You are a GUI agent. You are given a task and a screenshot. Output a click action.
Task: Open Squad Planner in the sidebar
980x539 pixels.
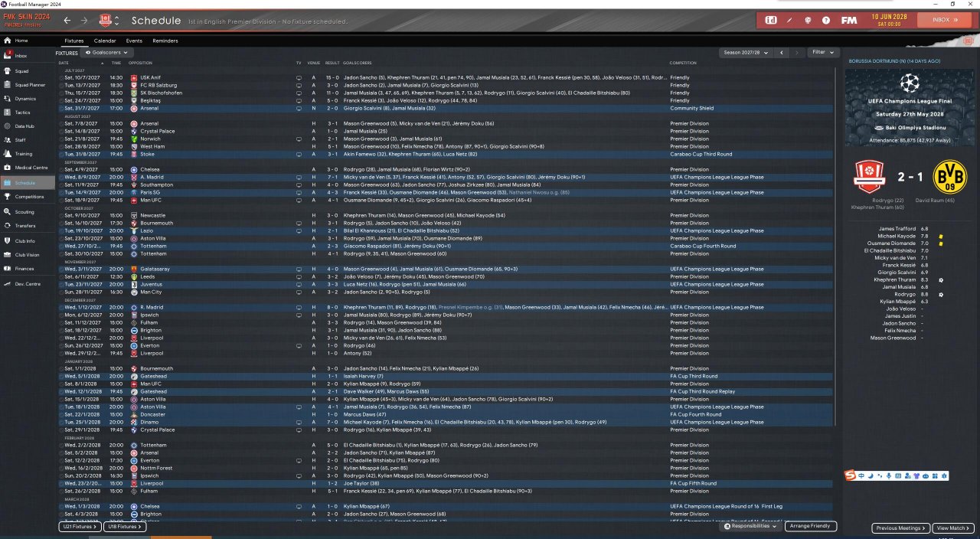[x=28, y=85]
